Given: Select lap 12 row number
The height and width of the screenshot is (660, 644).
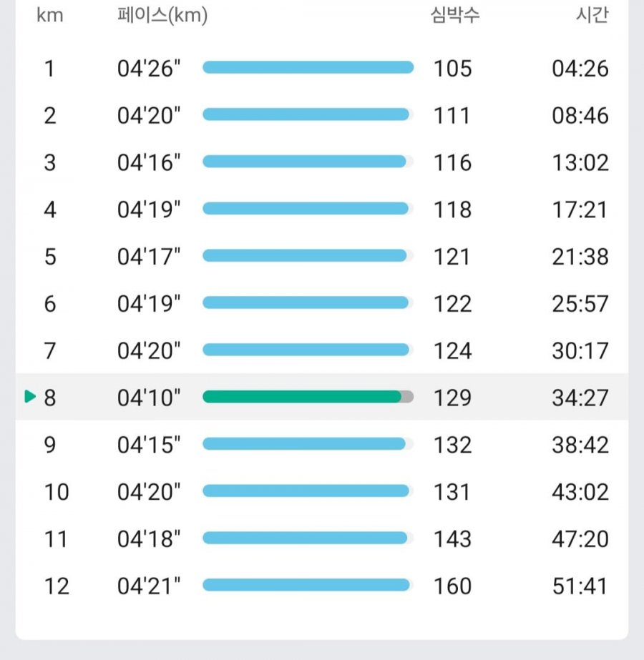Looking at the screenshot, I should point(57,586).
